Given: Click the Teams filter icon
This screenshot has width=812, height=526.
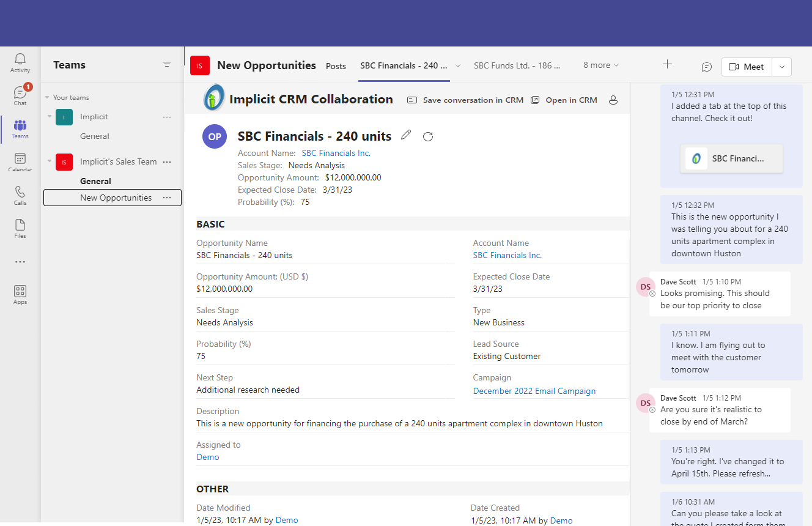Looking at the screenshot, I should pos(167,64).
